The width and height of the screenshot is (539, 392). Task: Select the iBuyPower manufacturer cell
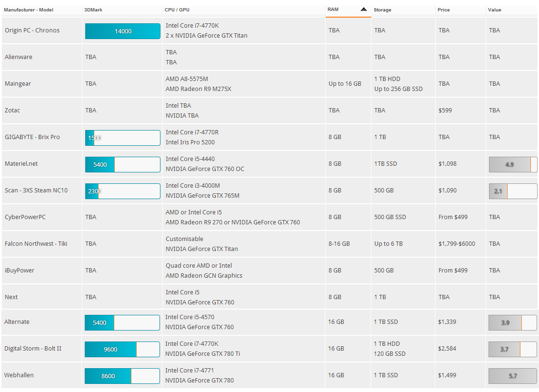[x=20, y=271]
